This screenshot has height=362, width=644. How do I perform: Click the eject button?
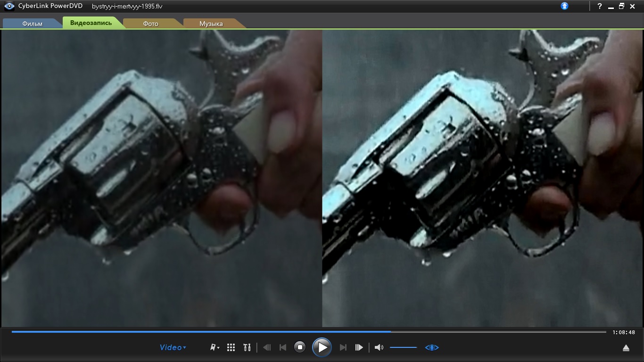pos(626,348)
